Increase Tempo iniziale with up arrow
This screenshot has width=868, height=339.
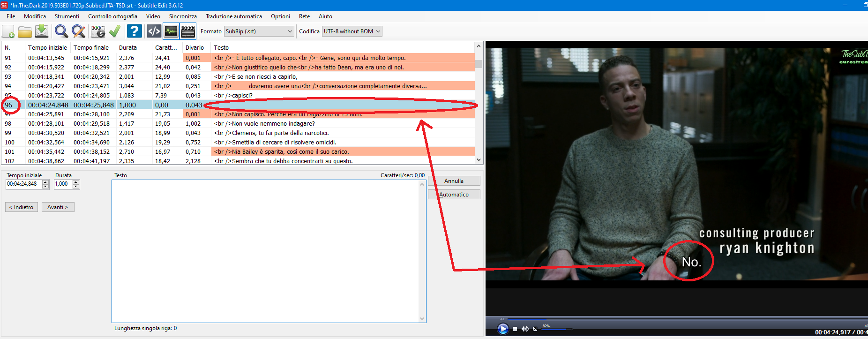click(45, 182)
